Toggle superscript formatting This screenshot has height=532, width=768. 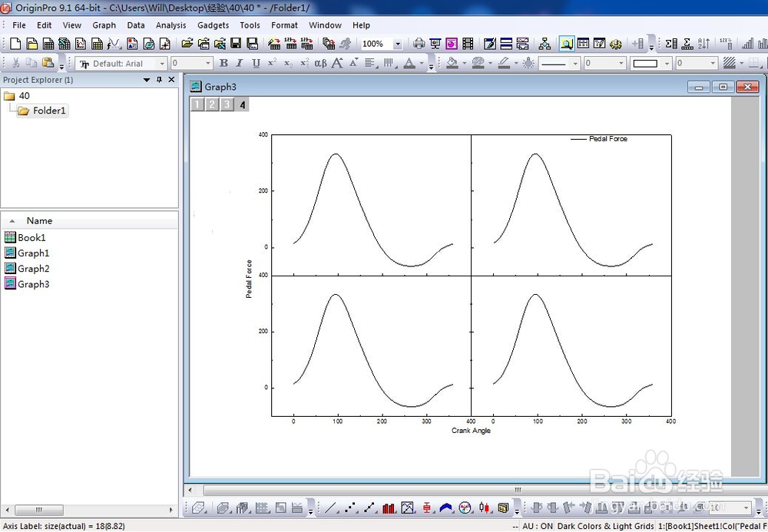click(x=272, y=63)
